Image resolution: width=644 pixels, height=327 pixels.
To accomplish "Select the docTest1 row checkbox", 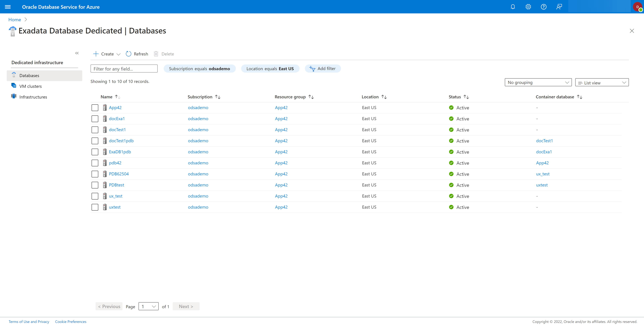I will [95, 130].
